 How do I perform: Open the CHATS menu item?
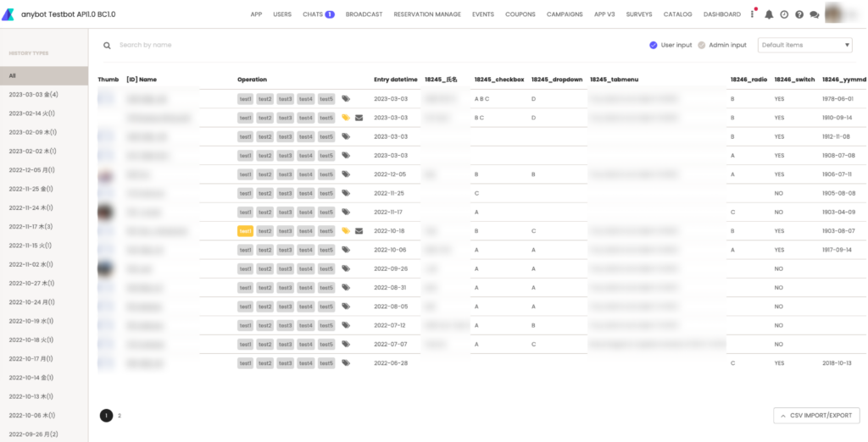coord(318,14)
